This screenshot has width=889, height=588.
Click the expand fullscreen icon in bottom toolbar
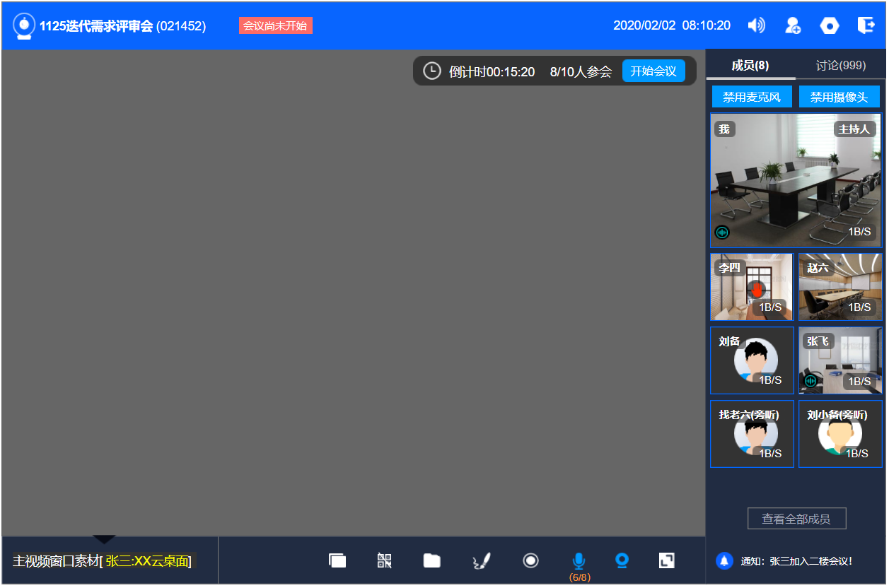666,560
